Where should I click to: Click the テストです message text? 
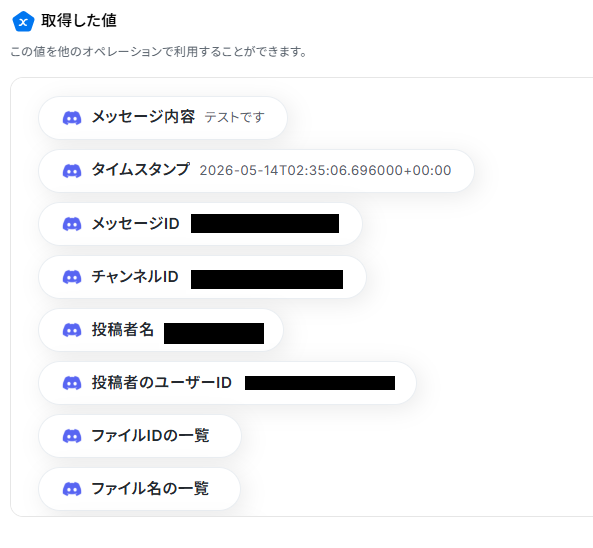pos(234,117)
